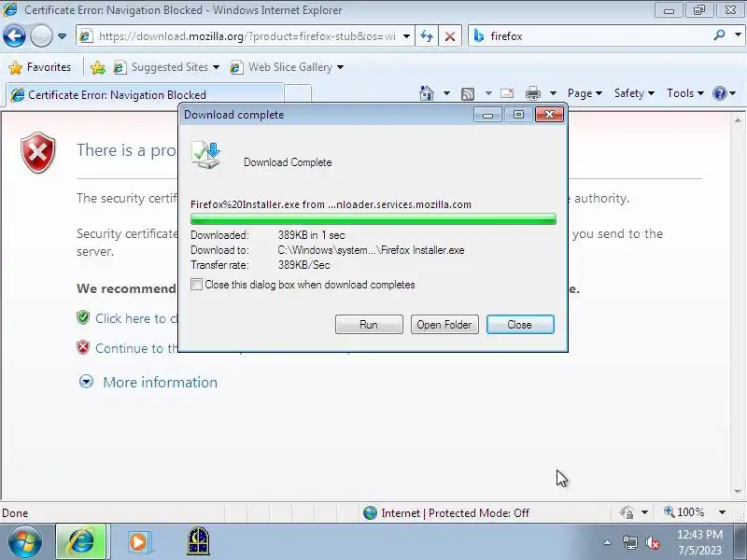The image size is (747, 560).
Task: Click the red shield error icon
Action: point(38,152)
